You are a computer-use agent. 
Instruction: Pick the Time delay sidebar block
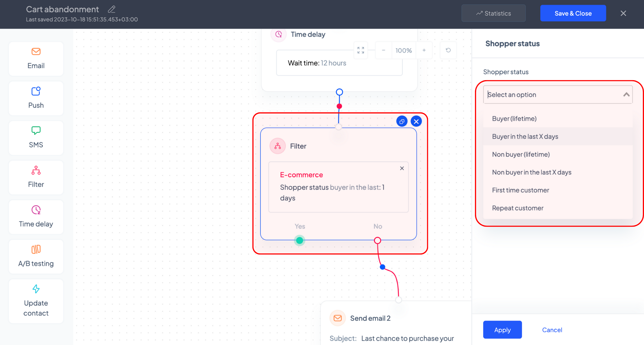36,217
